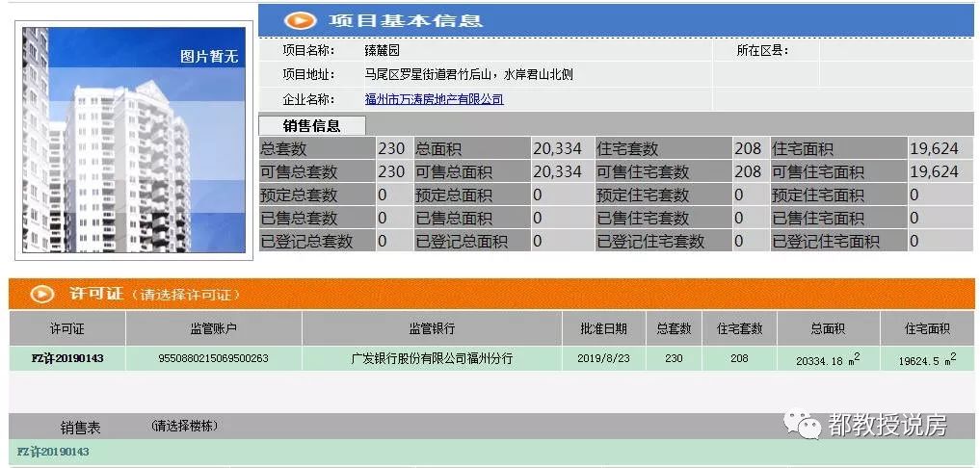Click the 预定总套数 label
Viewport: 980px width, 468px height.
(x=299, y=195)
